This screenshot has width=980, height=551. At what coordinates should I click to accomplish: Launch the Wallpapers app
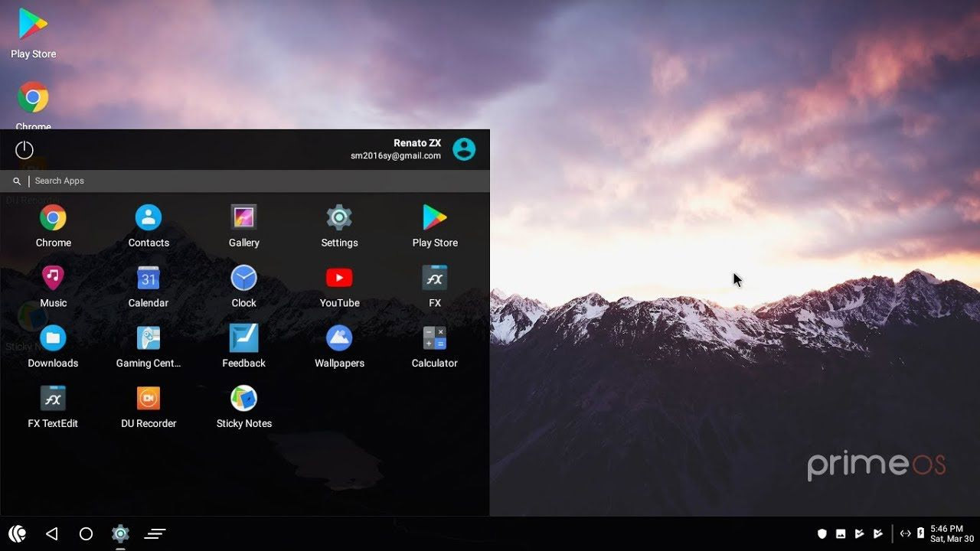[x=339, y=347]
